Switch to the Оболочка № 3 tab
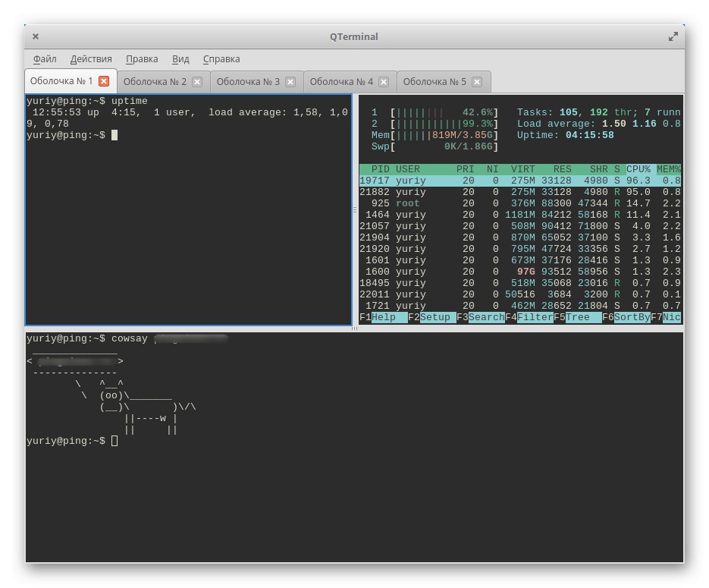This screenshot has height=588, width=709. coord(244,82)
